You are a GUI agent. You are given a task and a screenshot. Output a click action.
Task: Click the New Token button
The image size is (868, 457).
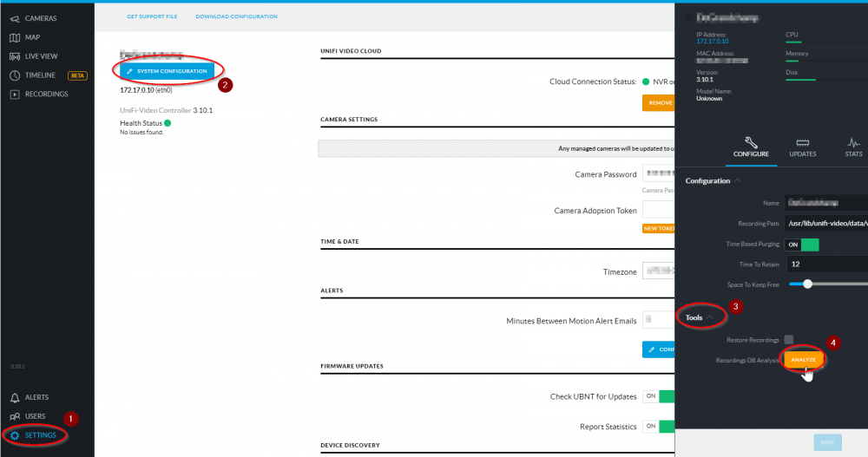[x=658, y=229]
